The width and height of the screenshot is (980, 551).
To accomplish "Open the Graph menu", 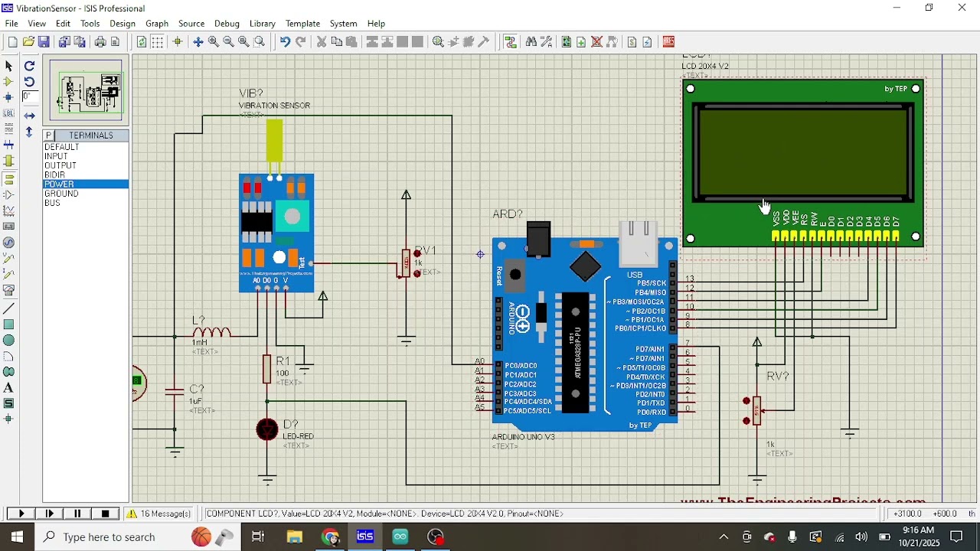I will (x=157, y=24).
